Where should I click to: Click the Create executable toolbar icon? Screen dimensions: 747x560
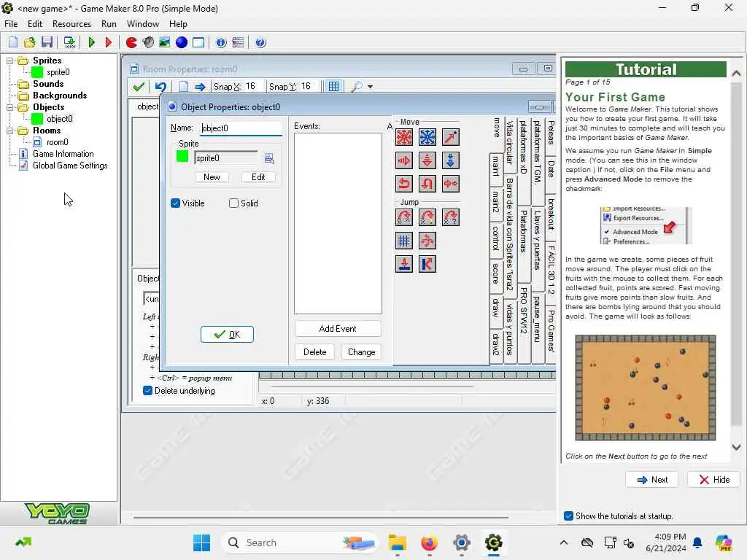[x=69, y=42]
